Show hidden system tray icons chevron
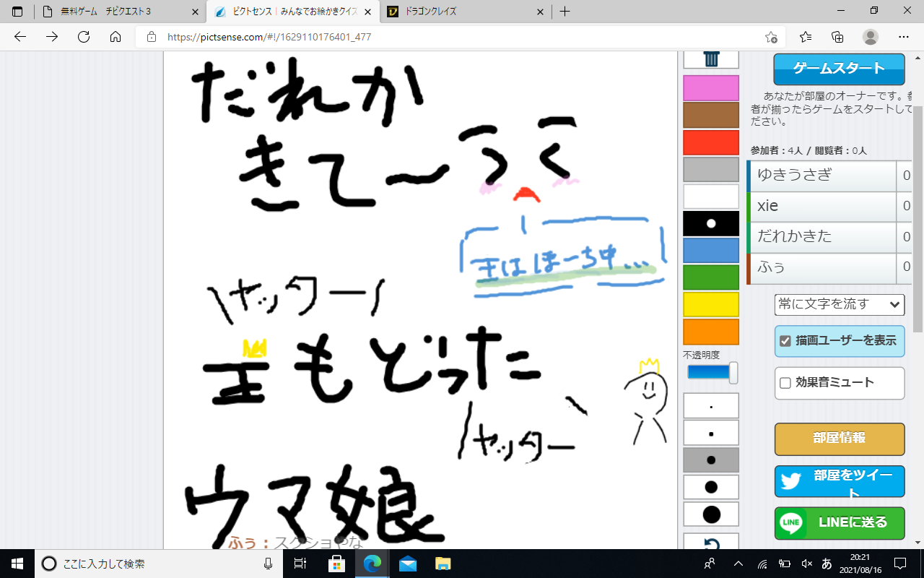 (x=738, y=564)
